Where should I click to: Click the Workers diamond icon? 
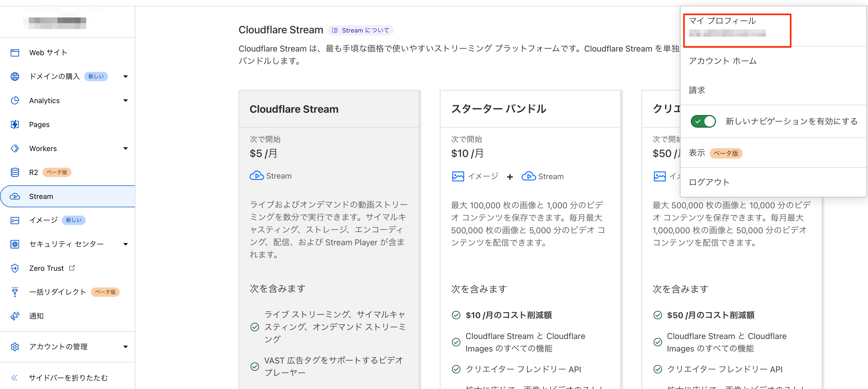(15, 148)
